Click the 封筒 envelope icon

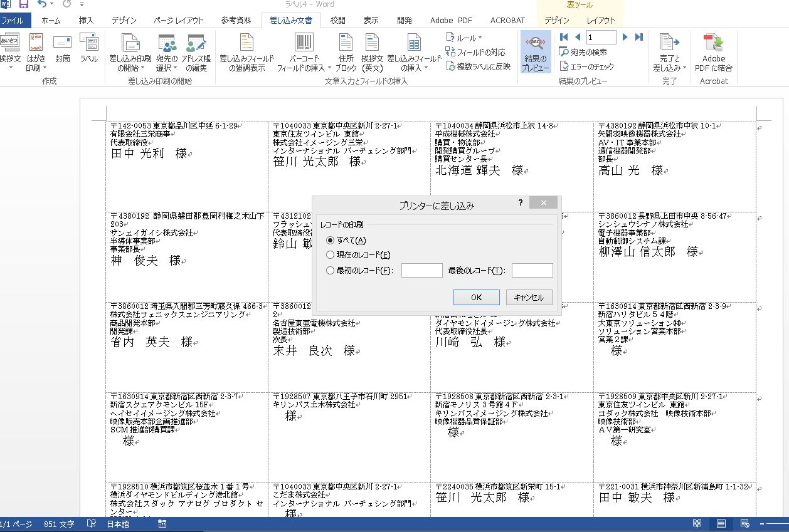click(62, 48)
